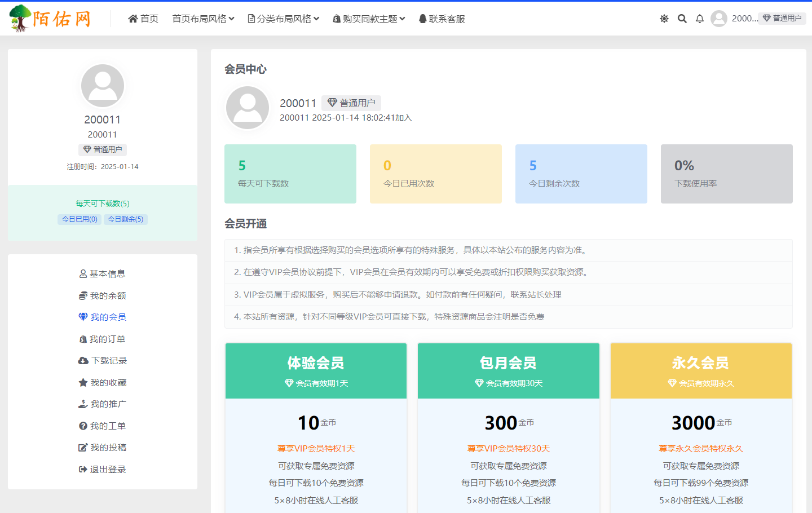812x513 pixels.
Task: Select the yellow 永久会员 plan header
Action: (701, 371)
